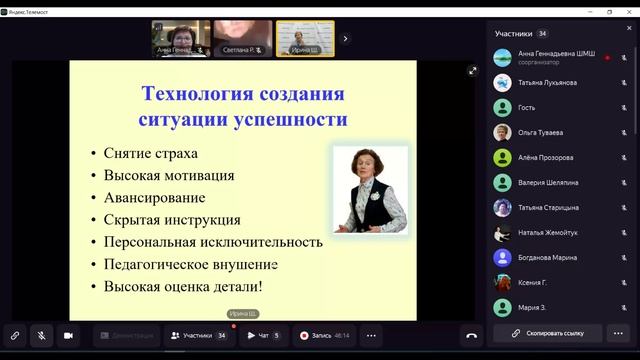Open the more options menu beside Запись

371,336
